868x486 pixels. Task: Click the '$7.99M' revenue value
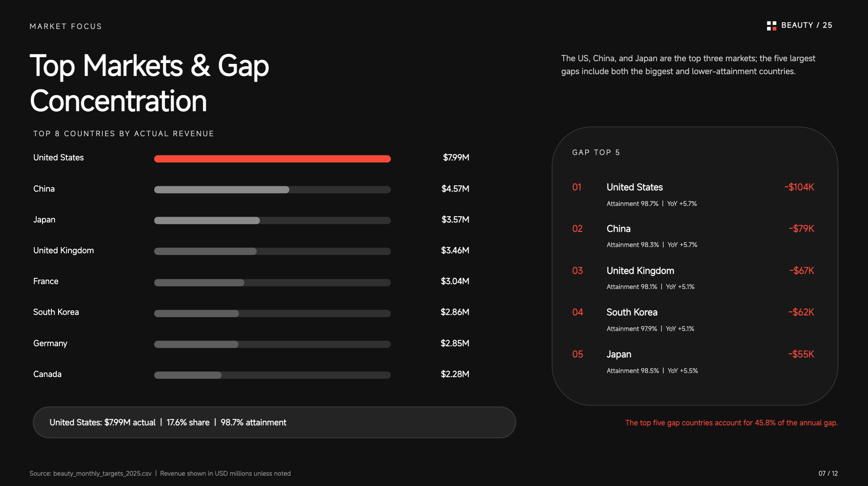click(456, 157)
